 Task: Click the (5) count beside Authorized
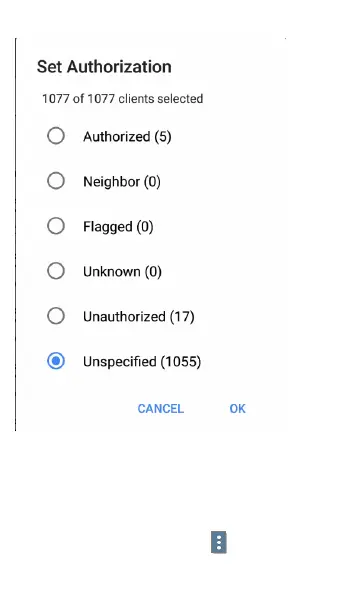pyautogui.click(x=163, y=137)
